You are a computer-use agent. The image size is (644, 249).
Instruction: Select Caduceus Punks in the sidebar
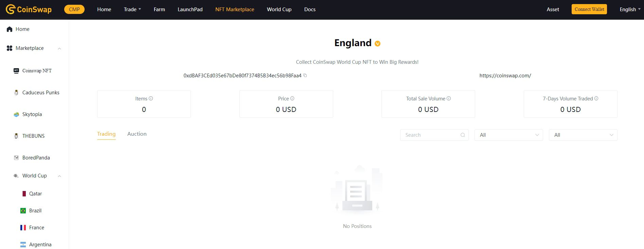[41, 93]
